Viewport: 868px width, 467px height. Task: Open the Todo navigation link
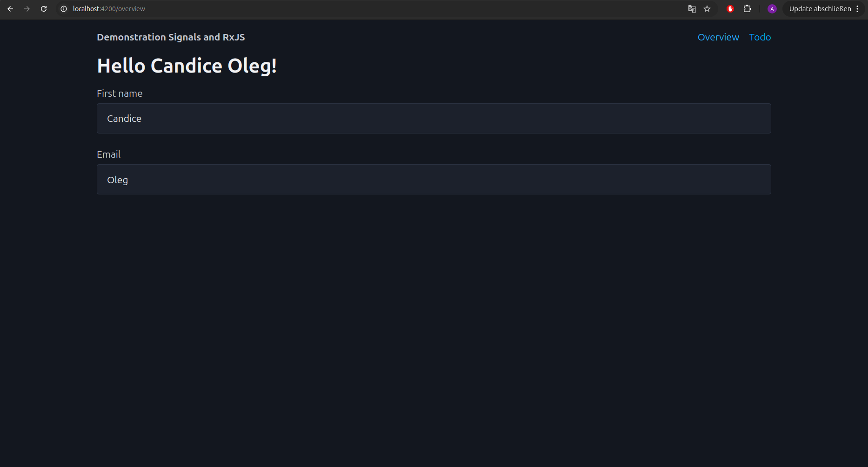tap(760, 37)
